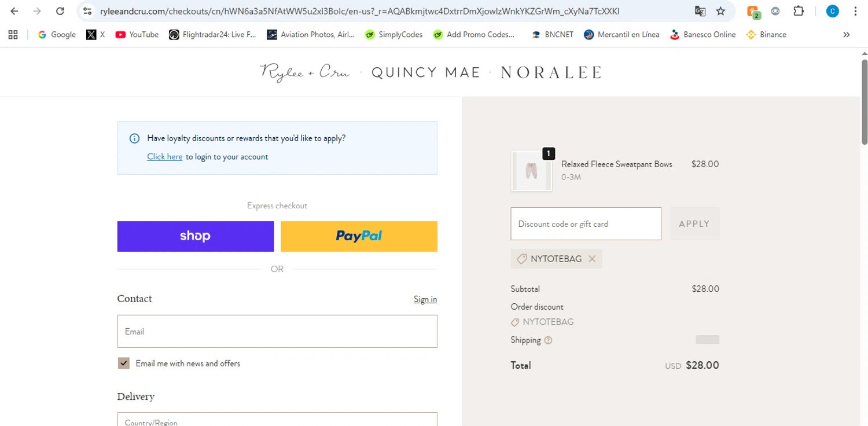Click the browser forward arrow
The width and height of the screenshot is (868, 426).
point(37,11)
